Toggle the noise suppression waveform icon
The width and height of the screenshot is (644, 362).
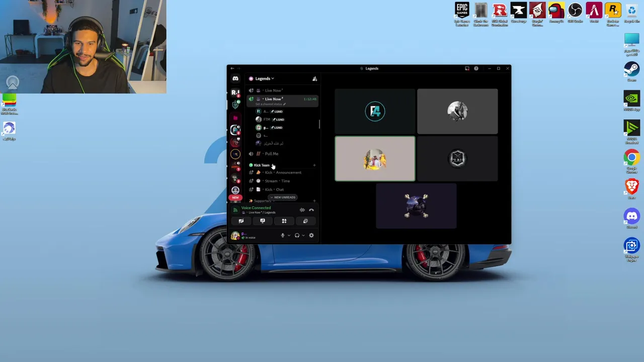(x=302, y=210)
